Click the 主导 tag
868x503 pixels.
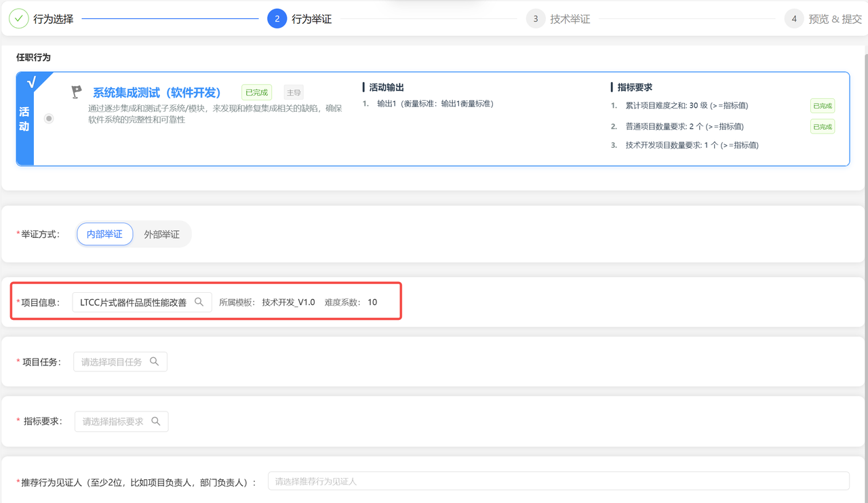[x=294, y=93]
